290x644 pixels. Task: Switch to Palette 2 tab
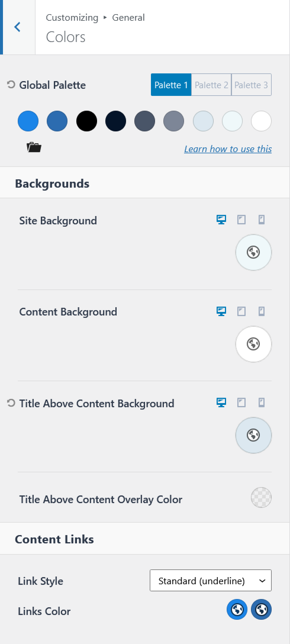click(x=211, y=85)
